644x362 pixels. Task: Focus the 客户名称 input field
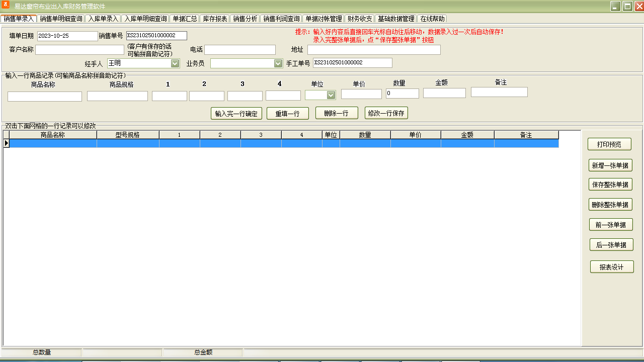point(79,50)
